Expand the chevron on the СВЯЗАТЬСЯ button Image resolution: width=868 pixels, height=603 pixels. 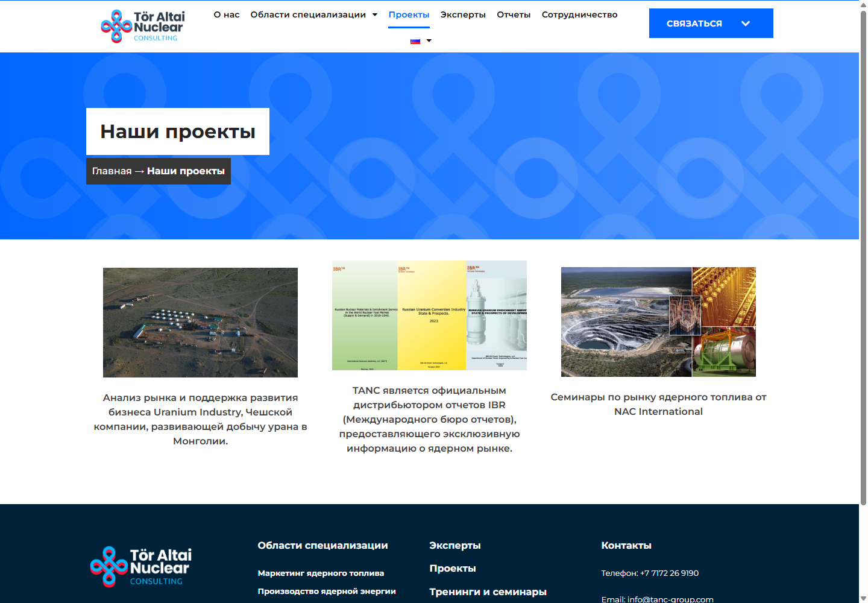tap(746, 24)
